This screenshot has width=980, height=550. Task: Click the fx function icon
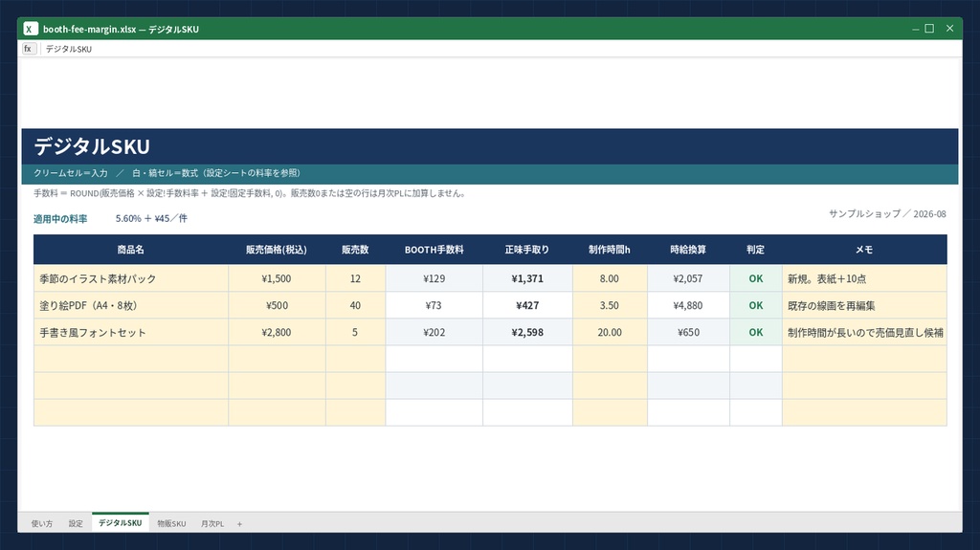[29, 49]
